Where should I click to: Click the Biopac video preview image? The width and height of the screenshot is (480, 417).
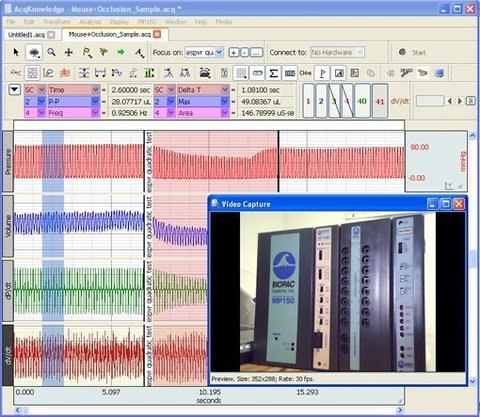[x=337, y=292]
